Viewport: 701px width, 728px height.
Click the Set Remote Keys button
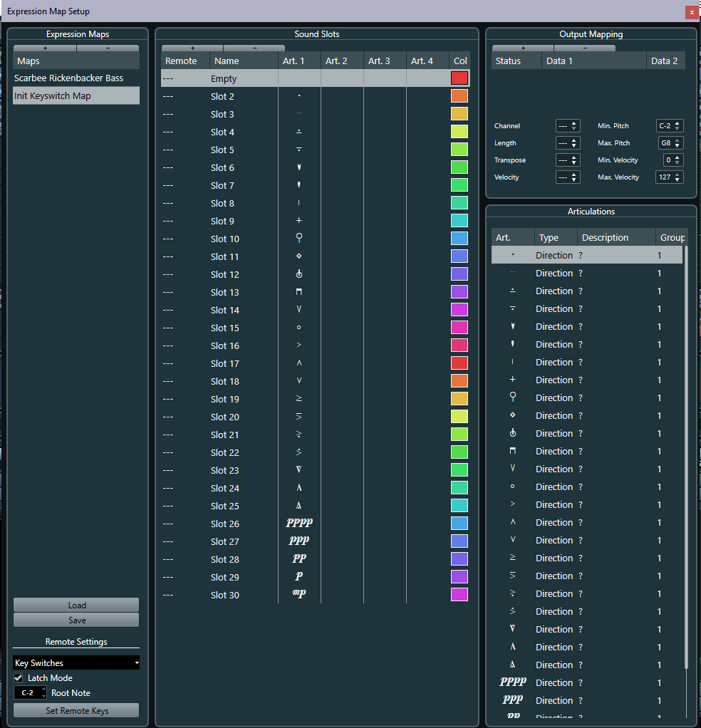click(x=76, y=710)
